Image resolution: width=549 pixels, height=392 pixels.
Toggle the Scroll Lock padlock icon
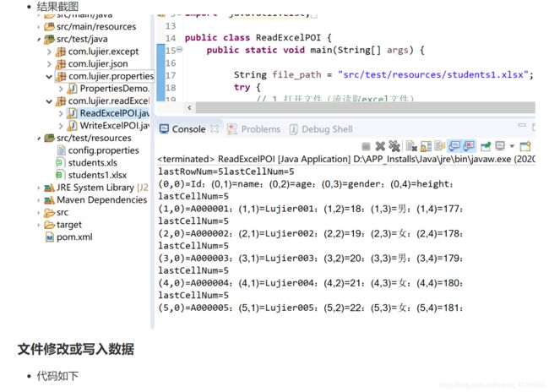pos(426,146)
